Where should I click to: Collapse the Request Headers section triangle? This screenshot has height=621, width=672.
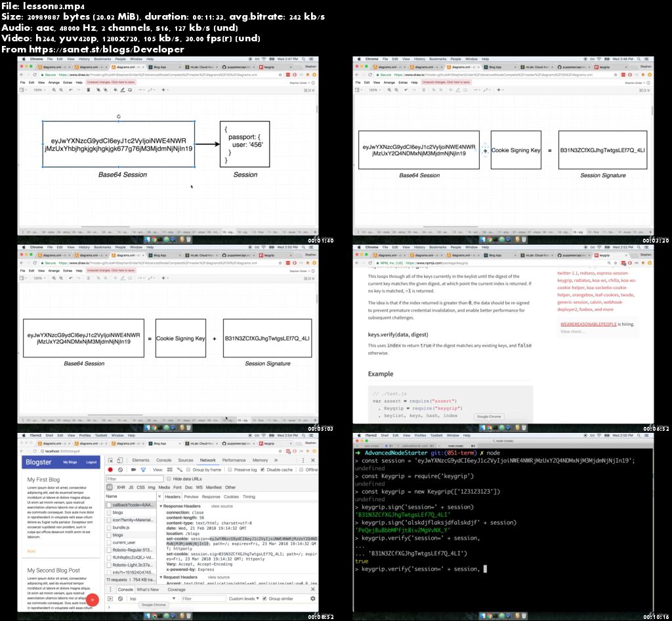point(161,577)
